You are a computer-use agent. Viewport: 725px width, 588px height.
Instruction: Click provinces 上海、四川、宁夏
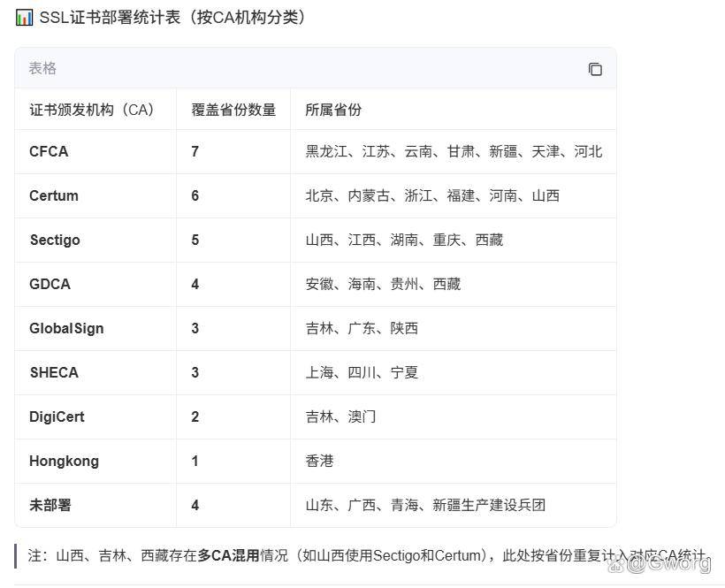tap(362, 372)
